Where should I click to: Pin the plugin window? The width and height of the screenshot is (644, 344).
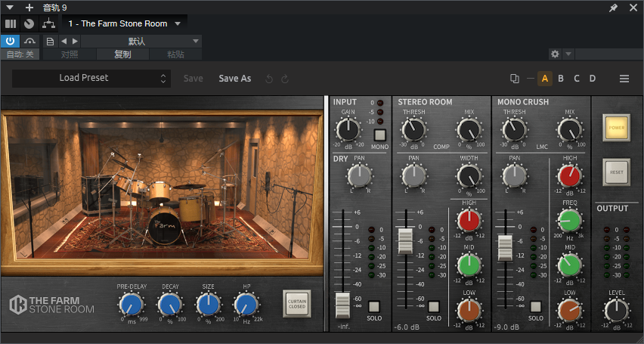point(613,8)
